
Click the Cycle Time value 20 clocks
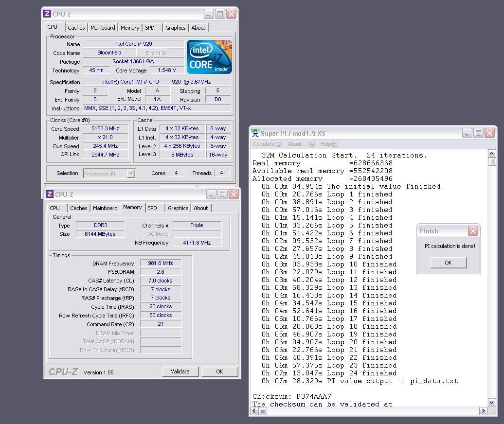coord(161,307)
